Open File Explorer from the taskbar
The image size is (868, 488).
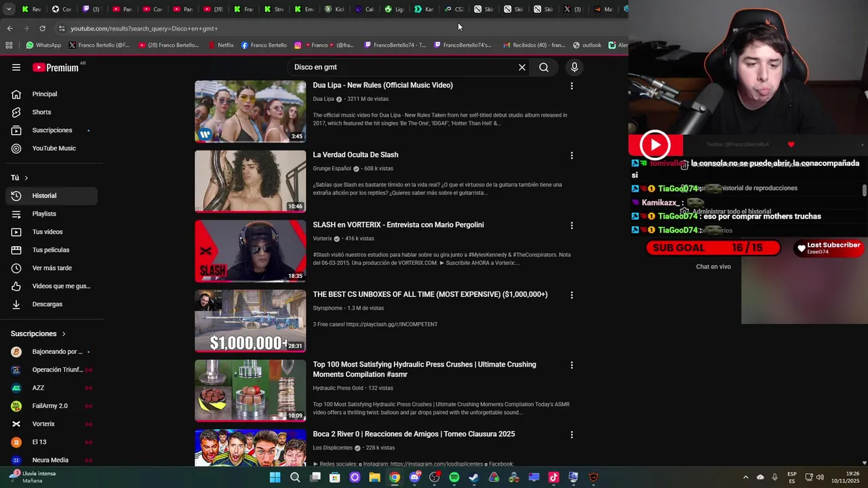pos(374,477)
